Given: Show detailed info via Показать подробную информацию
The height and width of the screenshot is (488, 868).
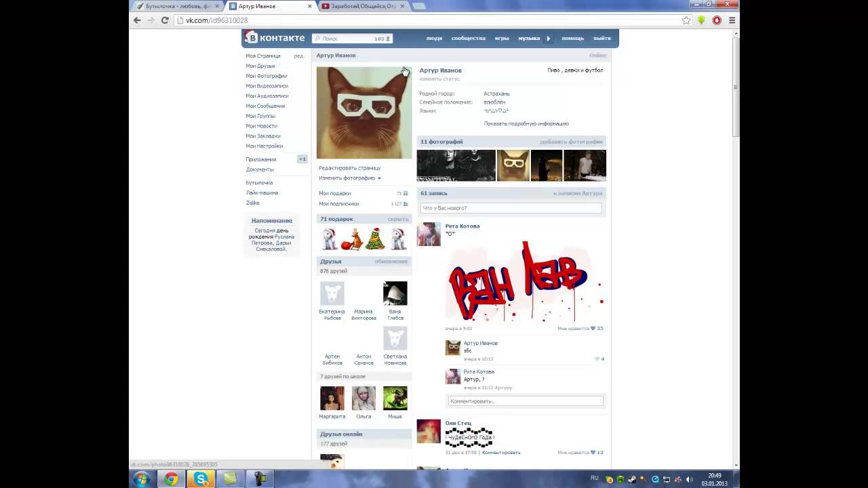Looking at the screenshot, I should tap(526, 123).
